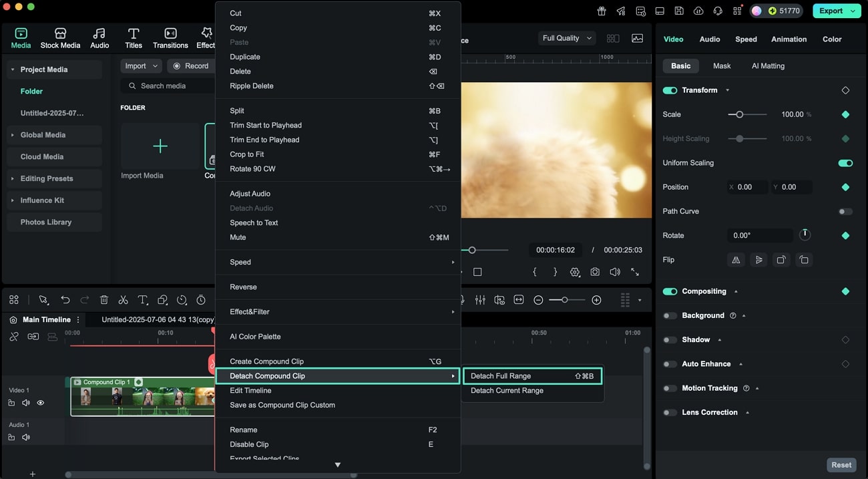Click the trash delete icon in timeline toolbar

(104, 300)
